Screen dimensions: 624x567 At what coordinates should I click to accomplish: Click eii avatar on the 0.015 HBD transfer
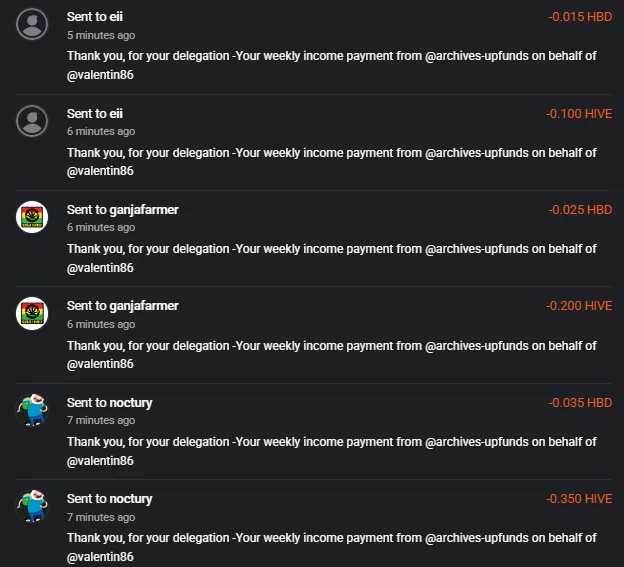[32, 24]
